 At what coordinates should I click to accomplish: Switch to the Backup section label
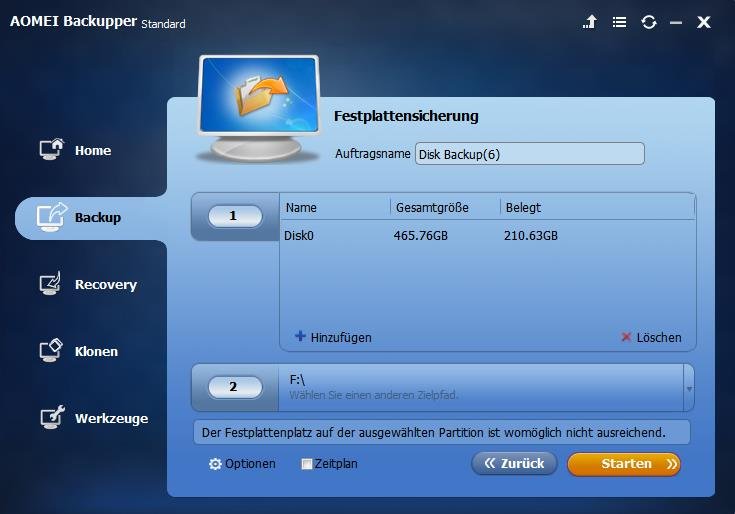pyautogui.click(x=98, y=217)
